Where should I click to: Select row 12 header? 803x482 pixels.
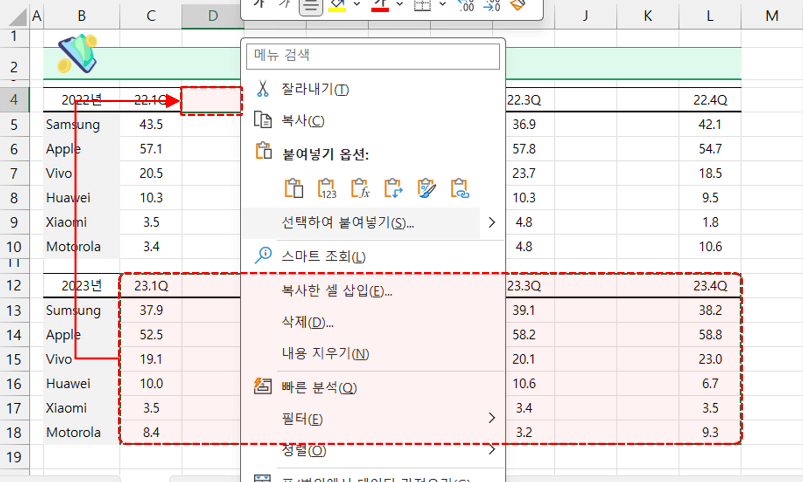tap(14, 285)
